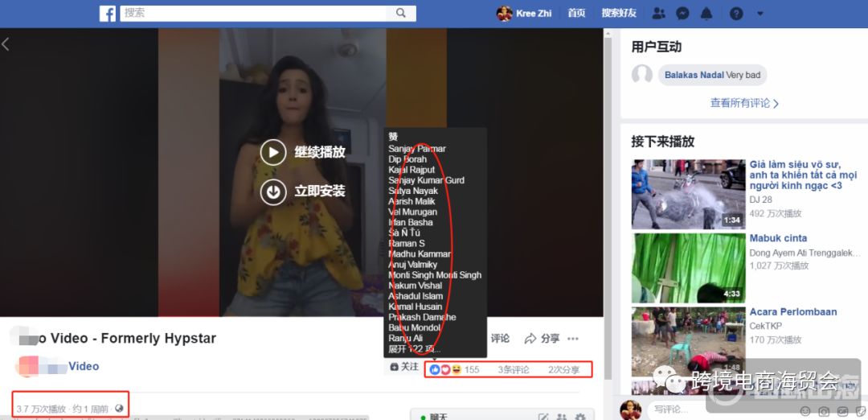The width and height of the screenshot is (868, 420).
Task: Open the notifications bell icon
Action: pyautogui.click(x=706, y=14)
